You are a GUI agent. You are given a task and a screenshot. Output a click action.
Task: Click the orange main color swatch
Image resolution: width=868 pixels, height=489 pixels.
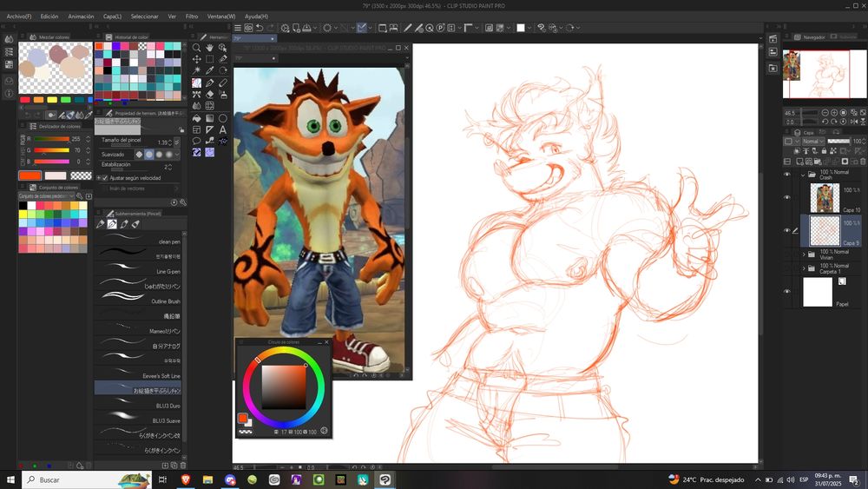point(30,175)
